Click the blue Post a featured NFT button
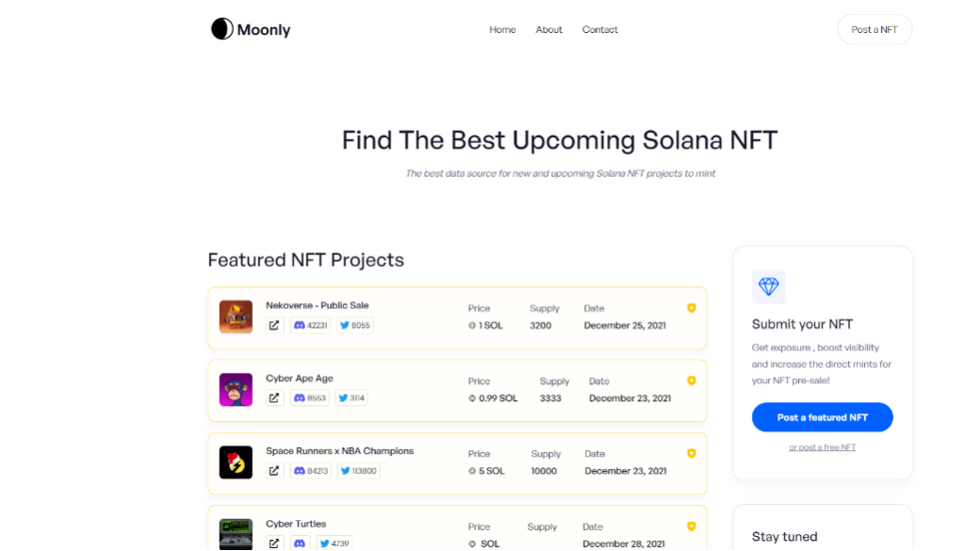Image resolution: width=980 pixels, height=551 pixels. (822, 417)
